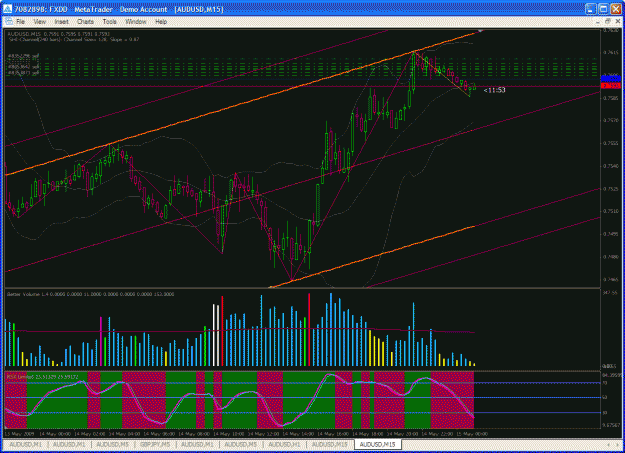Switch to the GBPJPY,M5 chart tab
Viewport: 625px width, 453px height.
[x=155, y=444]
